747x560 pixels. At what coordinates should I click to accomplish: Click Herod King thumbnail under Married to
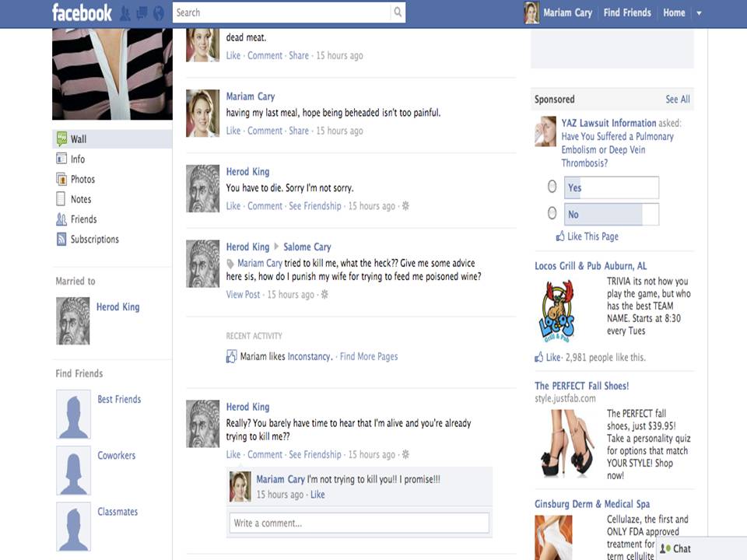click(73, 321)
